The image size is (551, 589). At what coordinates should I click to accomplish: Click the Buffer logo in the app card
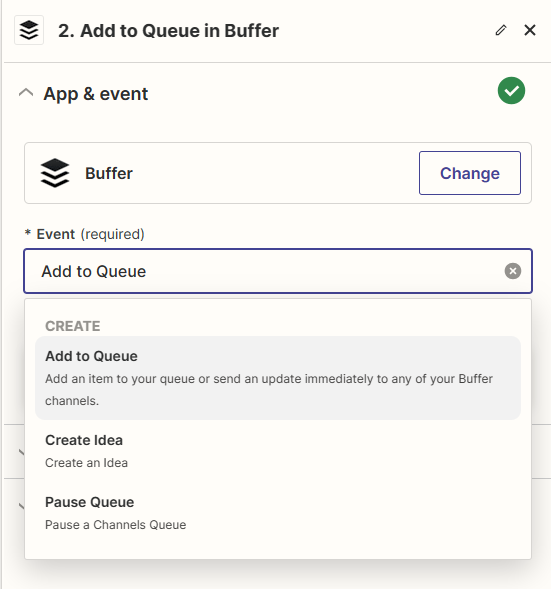(x=55, y=173)
